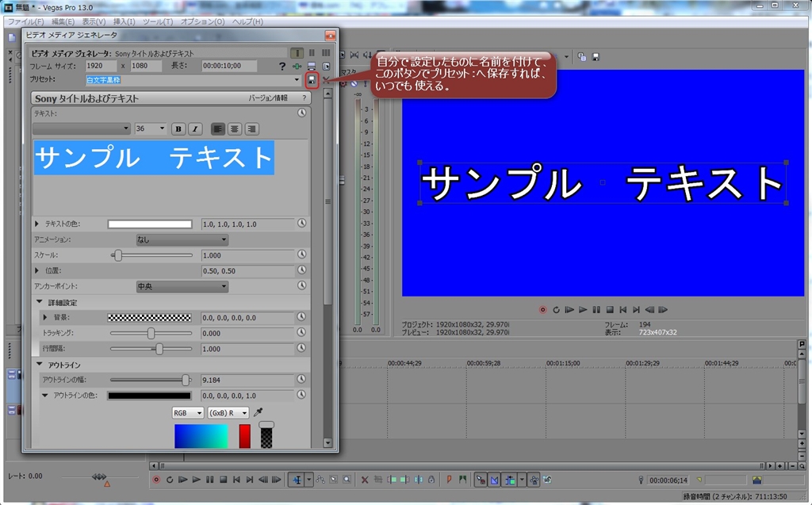812x505 pixels.
Task: Click record in bottom transport bar
Action: (156, 480)
